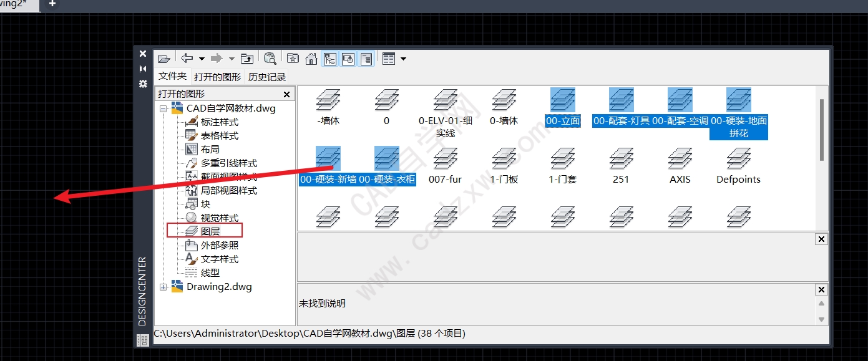Select the 00-配套-空调 layer icon
This screenshot has width=868, height=361.
pos(680,100)
